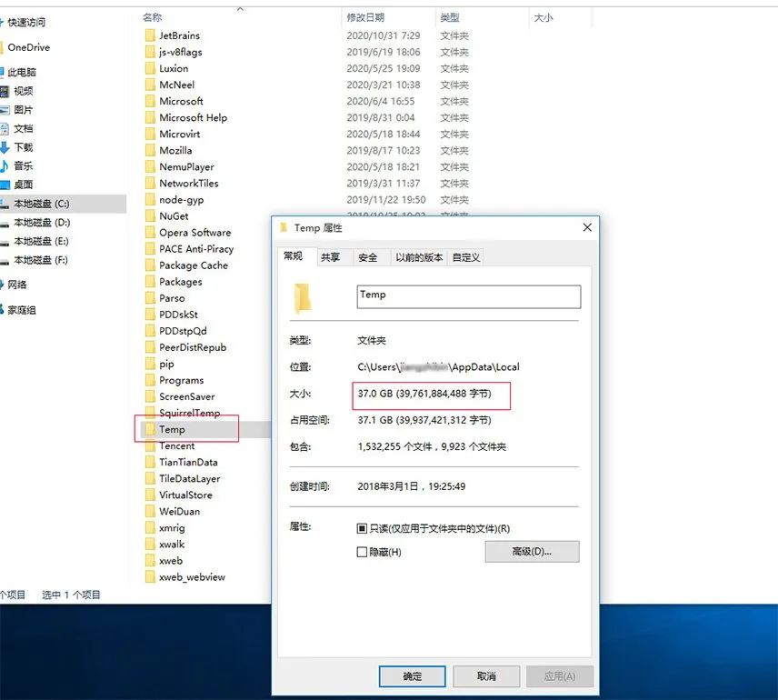
Task: Click the Music (音乐) note icon in sidebar
Action: pos(5,165)
